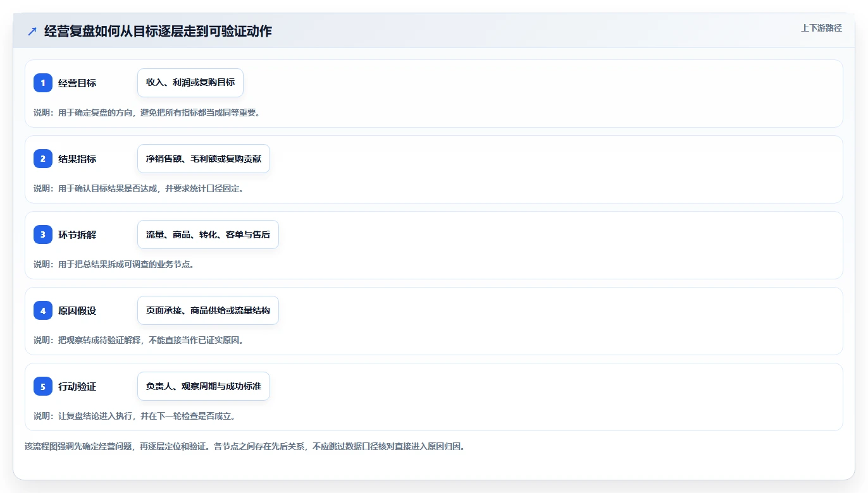This screenshot has height=493, width=868.
Task: Click the 原因假设 step label
Action: tap(77, 310)
